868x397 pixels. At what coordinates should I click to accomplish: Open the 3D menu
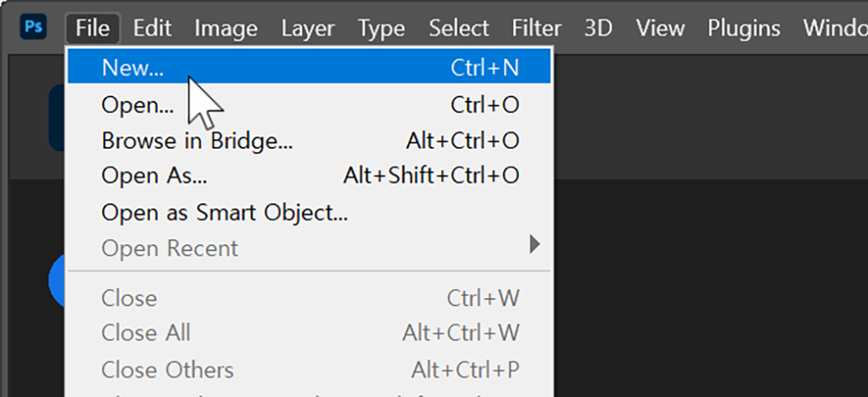tap(598, 28)
